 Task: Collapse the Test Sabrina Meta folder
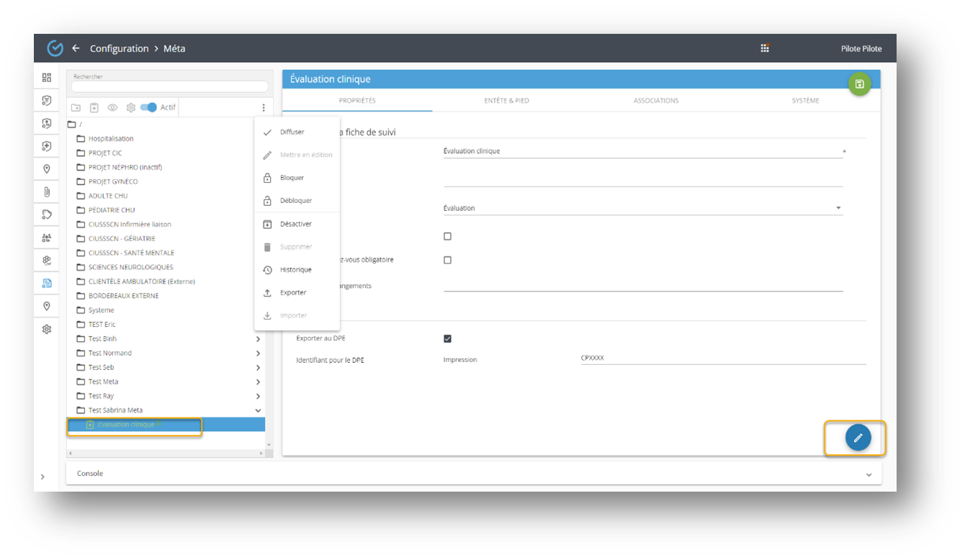click(258, 410)
